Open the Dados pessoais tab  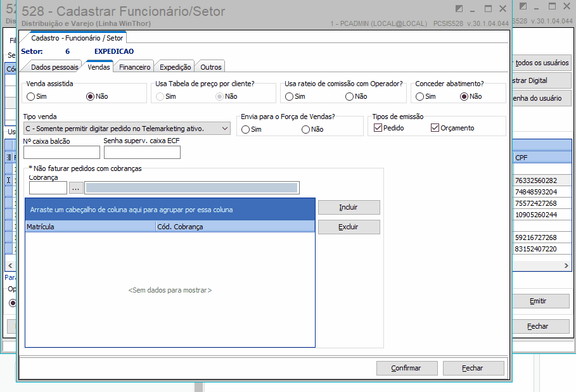[x=54, y=66]
